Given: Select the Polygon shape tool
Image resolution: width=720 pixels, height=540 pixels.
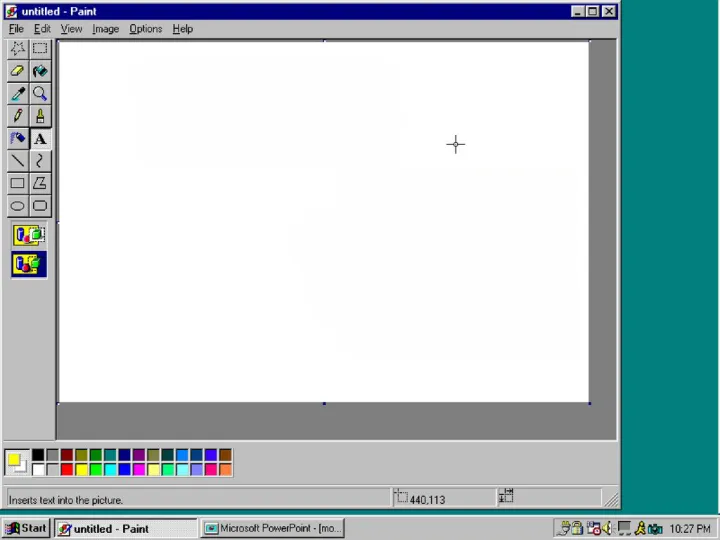Looking at the screenshot, I should tap(40, 183).
